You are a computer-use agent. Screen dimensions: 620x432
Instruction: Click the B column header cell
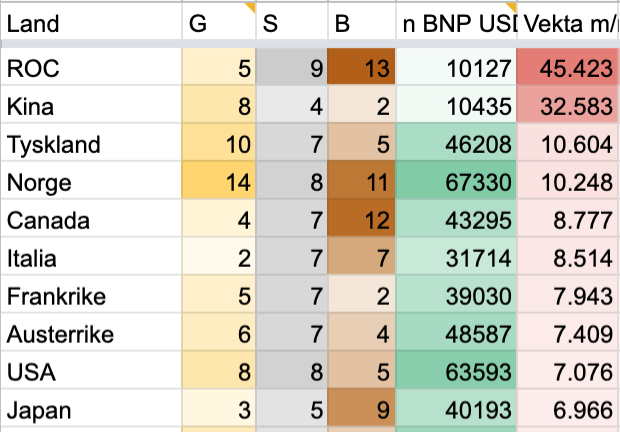coord(362,24)
